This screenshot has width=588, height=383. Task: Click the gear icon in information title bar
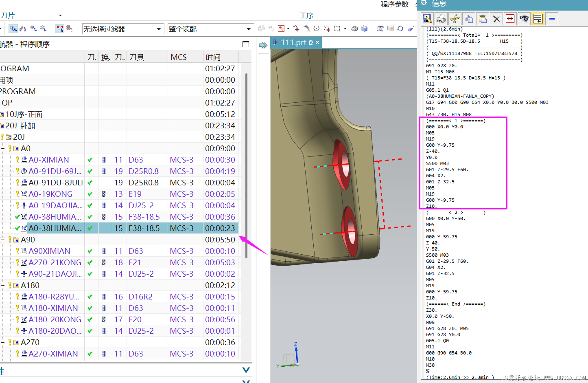tap(424, 3)
